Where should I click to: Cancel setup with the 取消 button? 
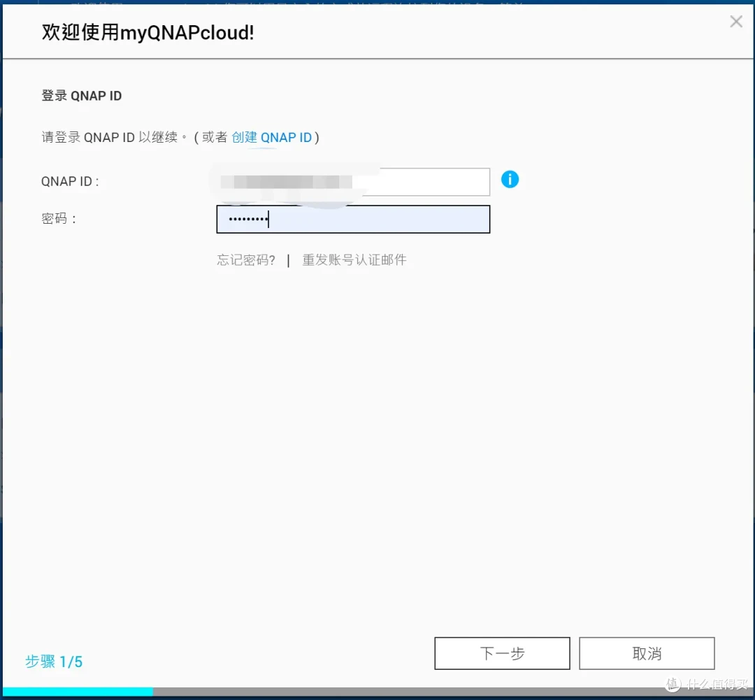647,653
